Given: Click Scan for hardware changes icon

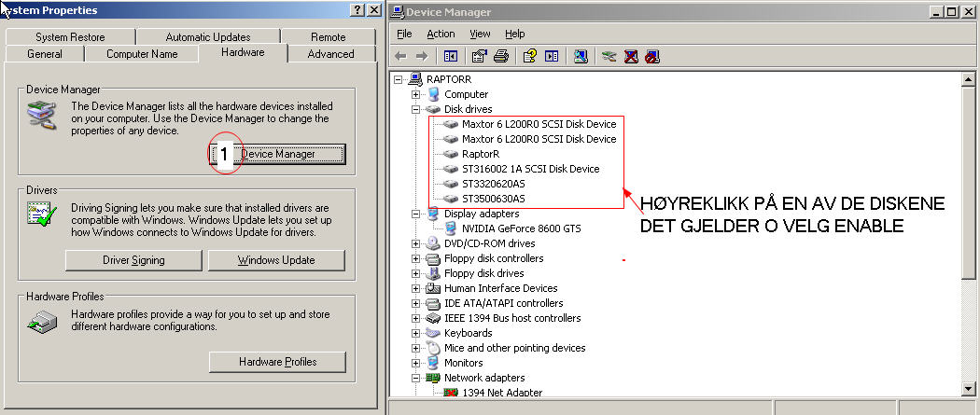Looking at the screenshot, I should coord(581,56).
